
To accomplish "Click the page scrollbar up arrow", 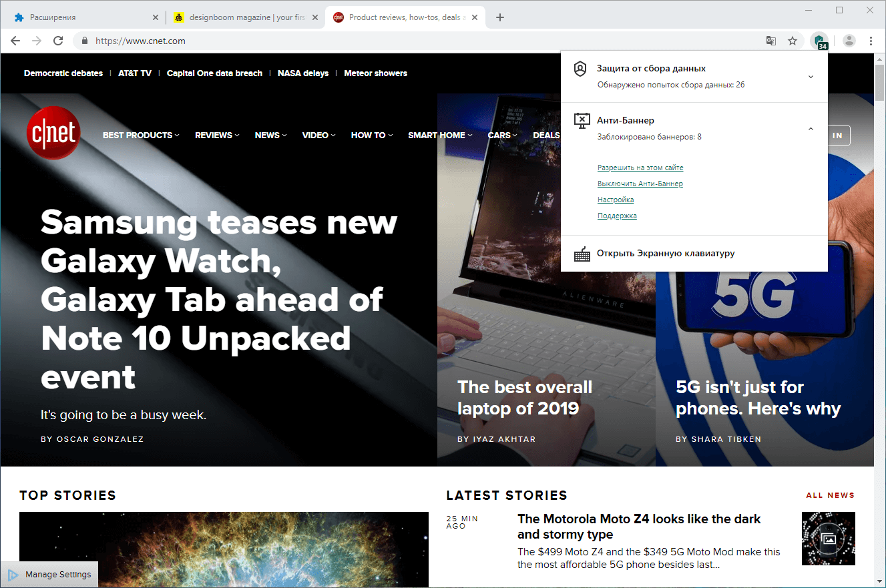I will pos(880,60).
